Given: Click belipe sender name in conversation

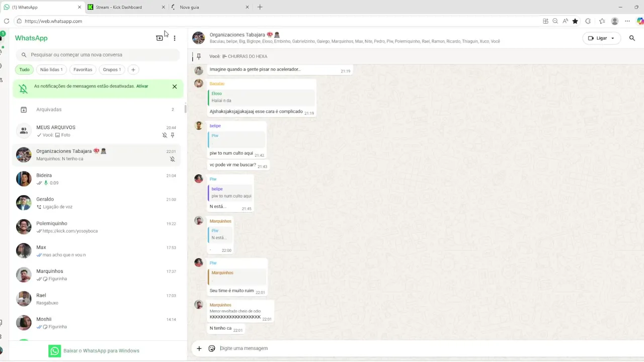Looking at the screenshot, I should [215, 126].
